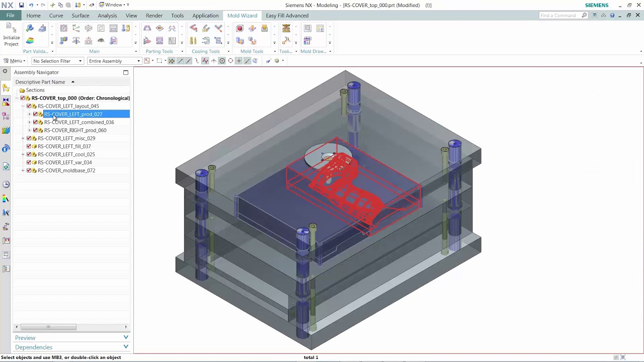The image size is (644, 362).
Task: Click the Mold Base Library icon in Tooling group
Action: (x=286, y=29)
